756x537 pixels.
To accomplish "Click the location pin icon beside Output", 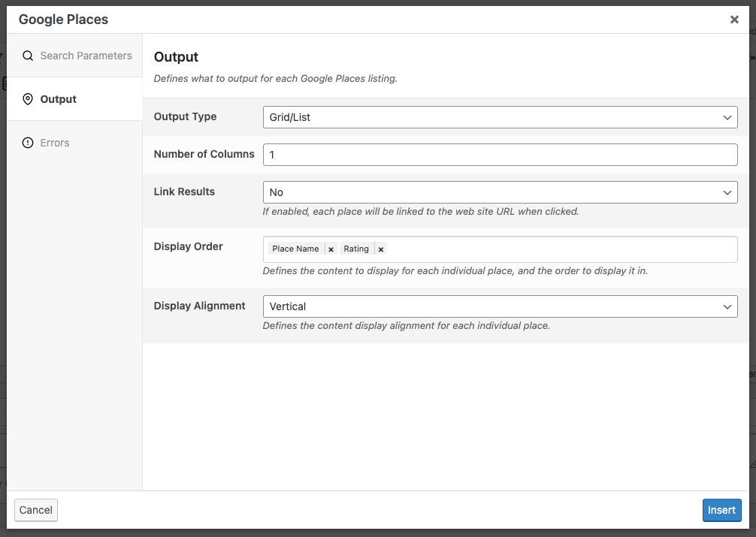I will tap(28, 98).
